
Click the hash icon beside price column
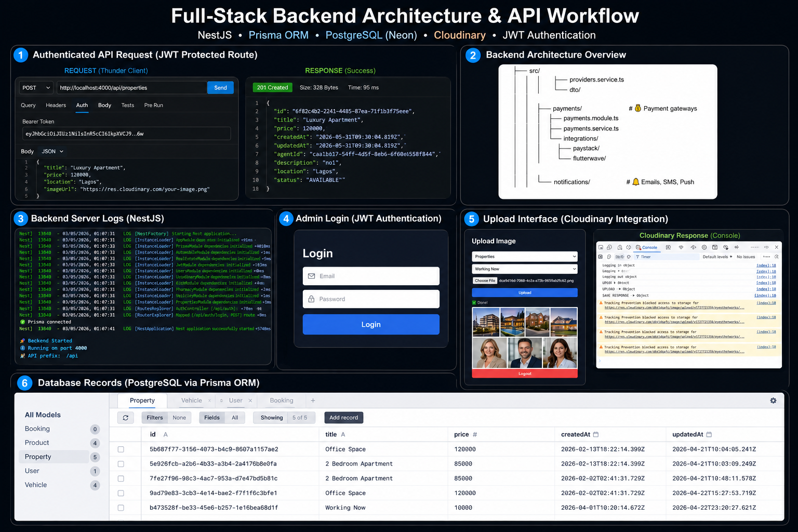coord(475,434)
